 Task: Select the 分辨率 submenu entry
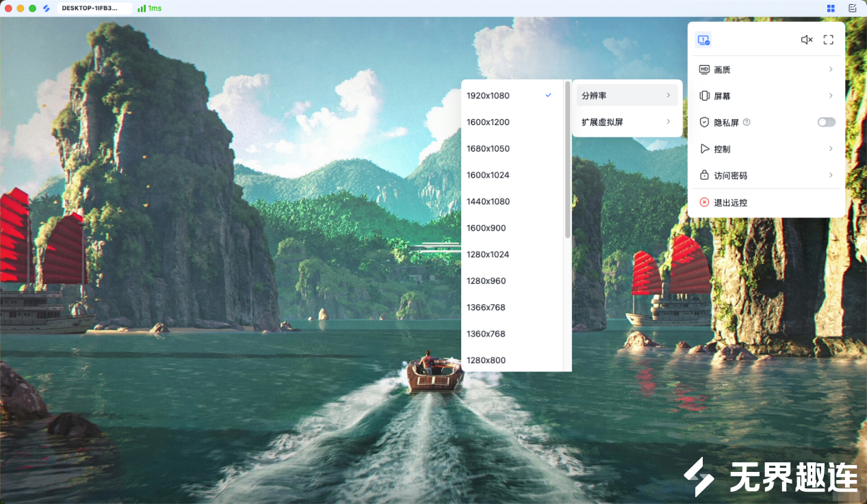(627, 95)
